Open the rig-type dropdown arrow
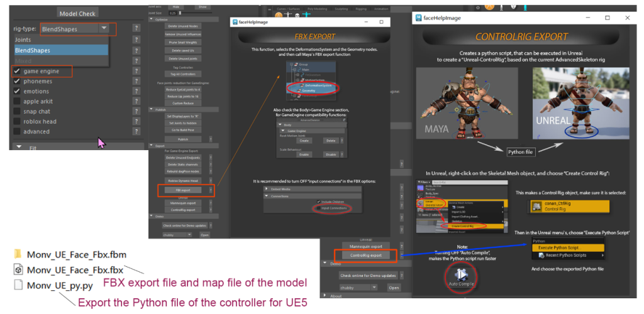The image size is (644, 314). coord(104,28)
